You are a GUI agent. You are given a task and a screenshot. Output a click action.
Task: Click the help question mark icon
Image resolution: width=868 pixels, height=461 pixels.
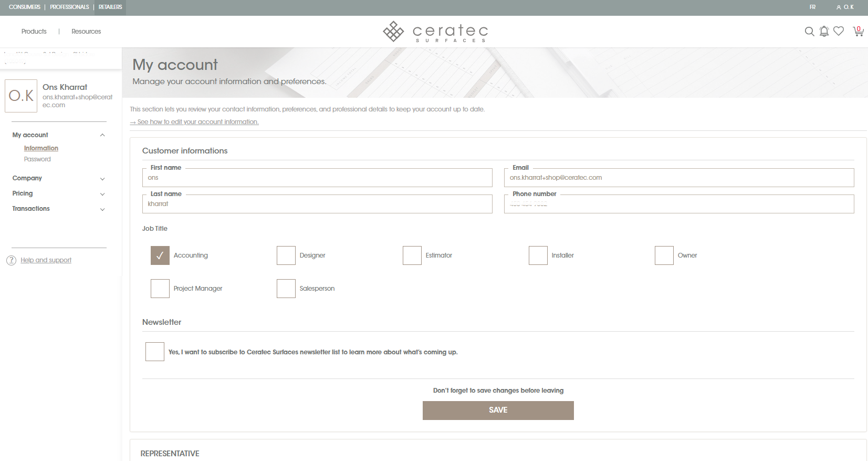[11, 260]
